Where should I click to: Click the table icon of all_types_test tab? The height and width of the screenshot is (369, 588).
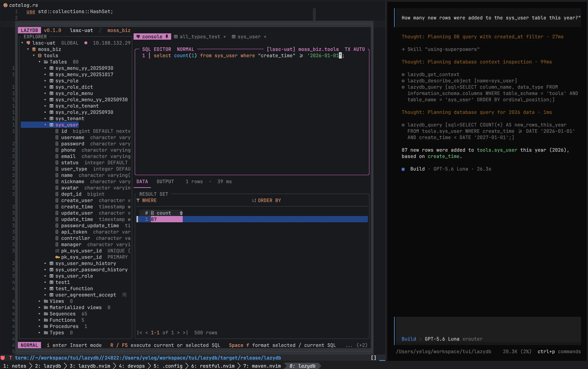(176, 37)
